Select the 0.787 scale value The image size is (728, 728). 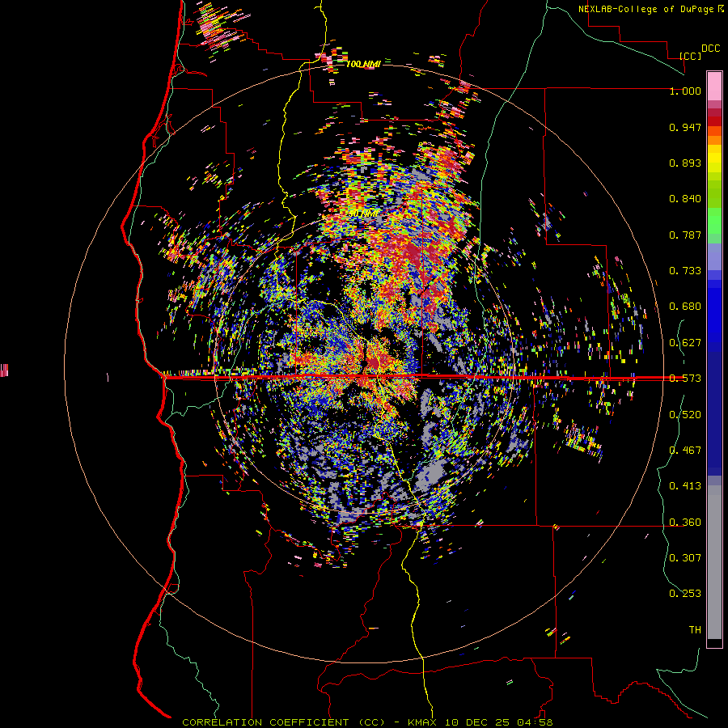pyautogui.click(x=685, y=235)
